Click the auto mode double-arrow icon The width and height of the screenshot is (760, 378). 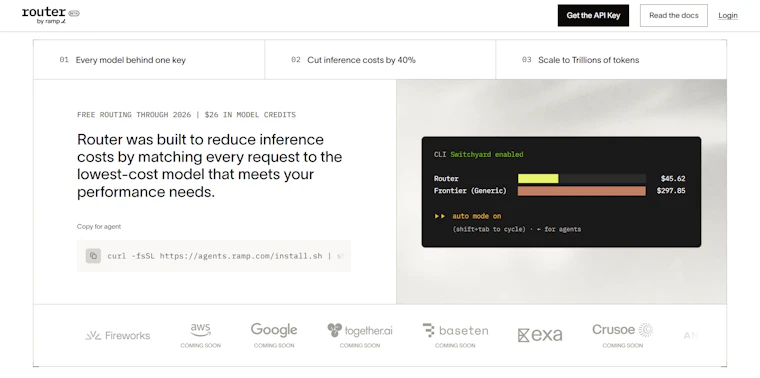click(440, 216)
